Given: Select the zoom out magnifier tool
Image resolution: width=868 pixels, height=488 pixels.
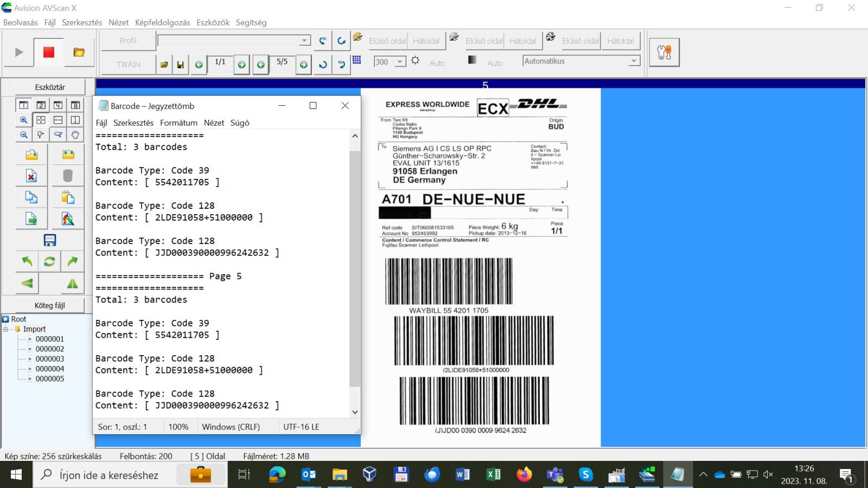Looking at the screenshot, I should point(24,134).
